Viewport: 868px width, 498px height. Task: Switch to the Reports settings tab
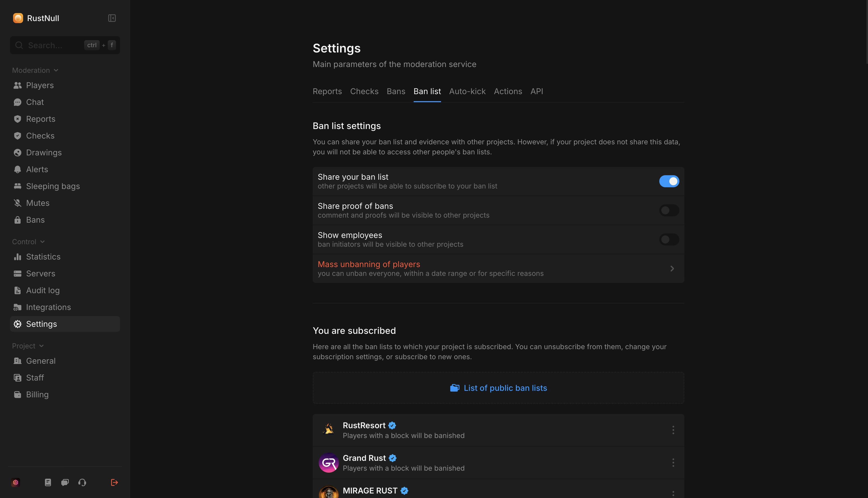click(x=327, y=91)
